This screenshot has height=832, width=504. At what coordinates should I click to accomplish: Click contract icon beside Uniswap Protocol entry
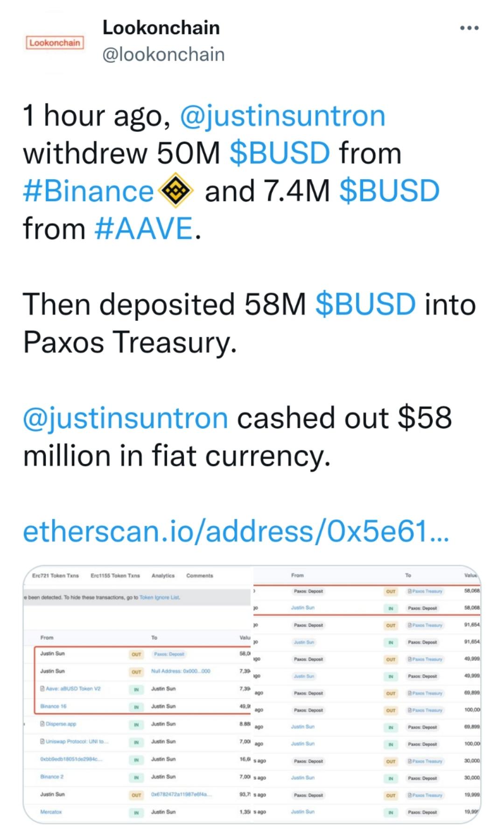(x=42, y=741)
